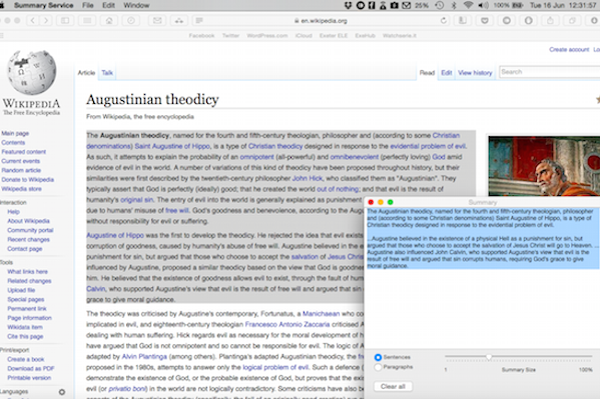Open the Main page sidebar link

(x=15, y=133)
